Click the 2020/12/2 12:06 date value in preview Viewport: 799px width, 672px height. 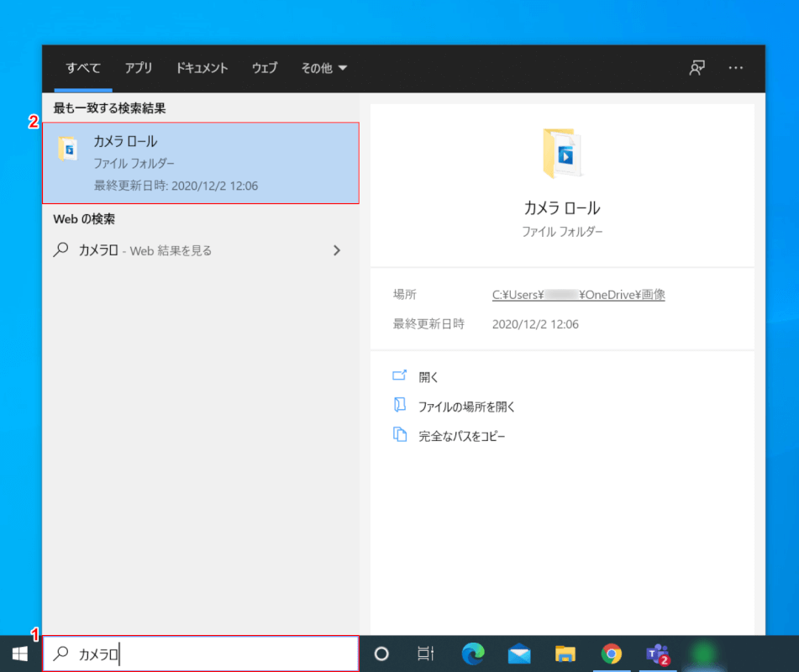(x=535, y=324)
